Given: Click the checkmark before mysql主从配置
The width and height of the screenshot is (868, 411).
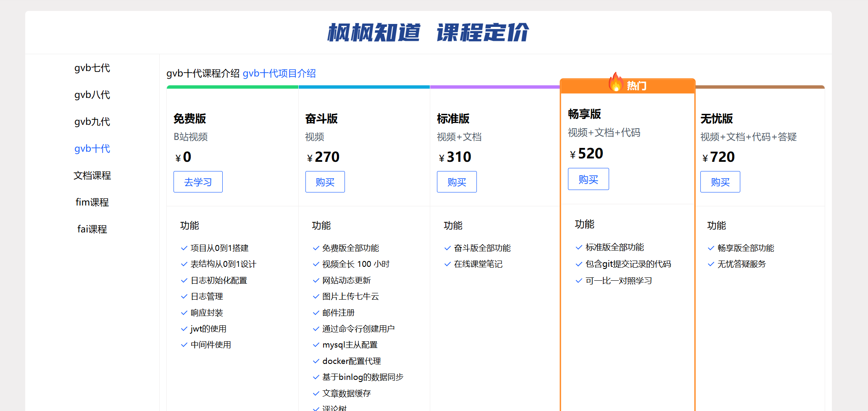Looking at the screenshot, I should click(316, 345).
